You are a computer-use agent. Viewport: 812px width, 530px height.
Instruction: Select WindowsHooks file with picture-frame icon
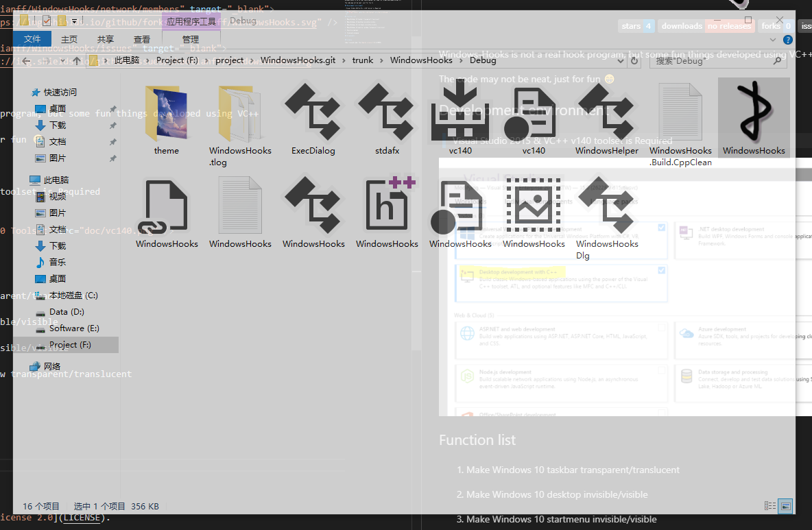(534, 213)
